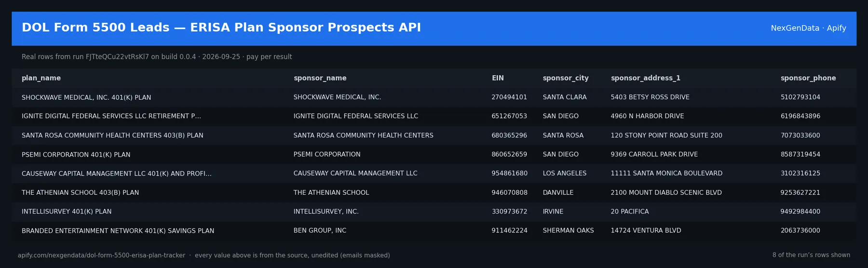868x268 pixels.
Task: Select EIN value 330973672
Action: (x=509, y=212)
